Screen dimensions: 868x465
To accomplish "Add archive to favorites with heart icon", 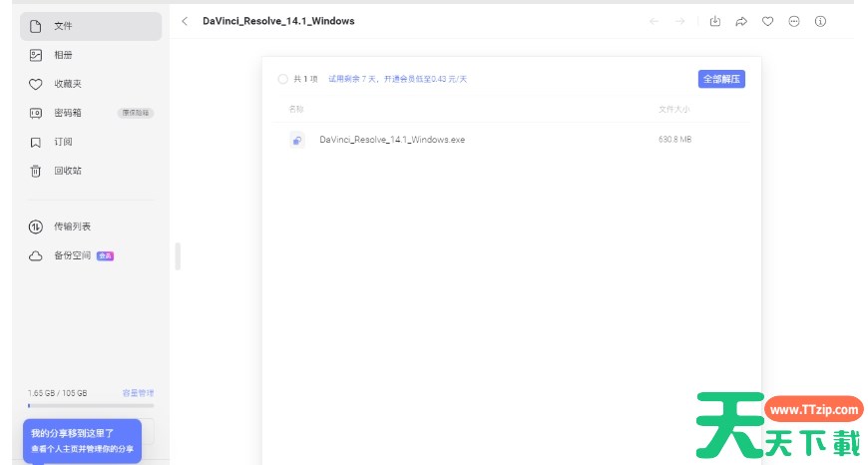I will pyautogui.click(x=767, y=21).
